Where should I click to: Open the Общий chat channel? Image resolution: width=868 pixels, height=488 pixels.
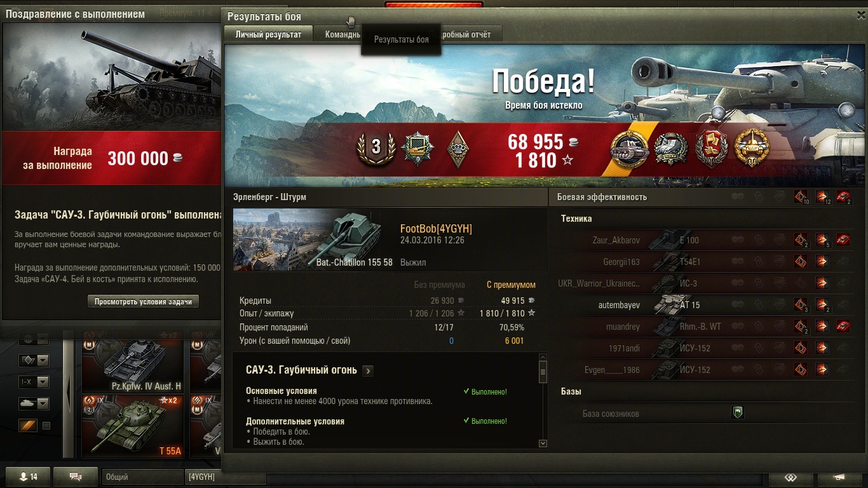pyautogui.click(x=142, y=477)
